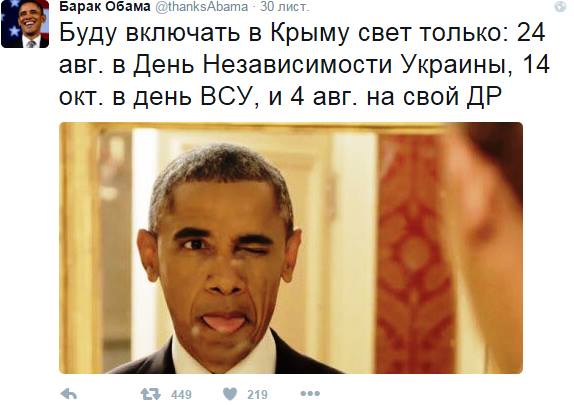This screenshot has width=574, height=406.
Task: Click the gold mirror frame at photo's left side
Action: click(x=79, y=249)
